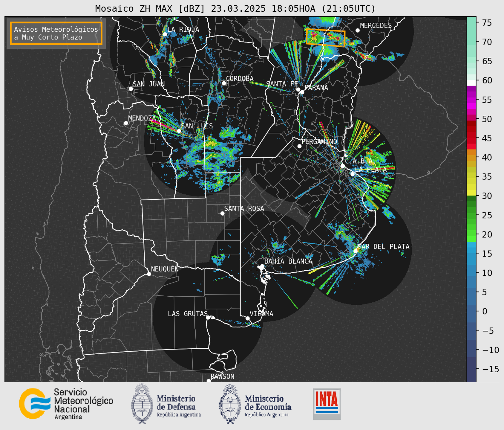Click the Ministerio de Economía coat of arms

[x=230, y=404]
